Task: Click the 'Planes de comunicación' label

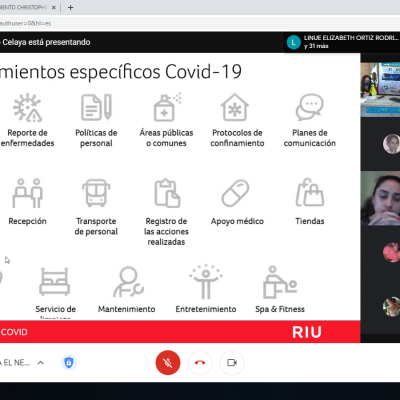Action: coord(310,138)
